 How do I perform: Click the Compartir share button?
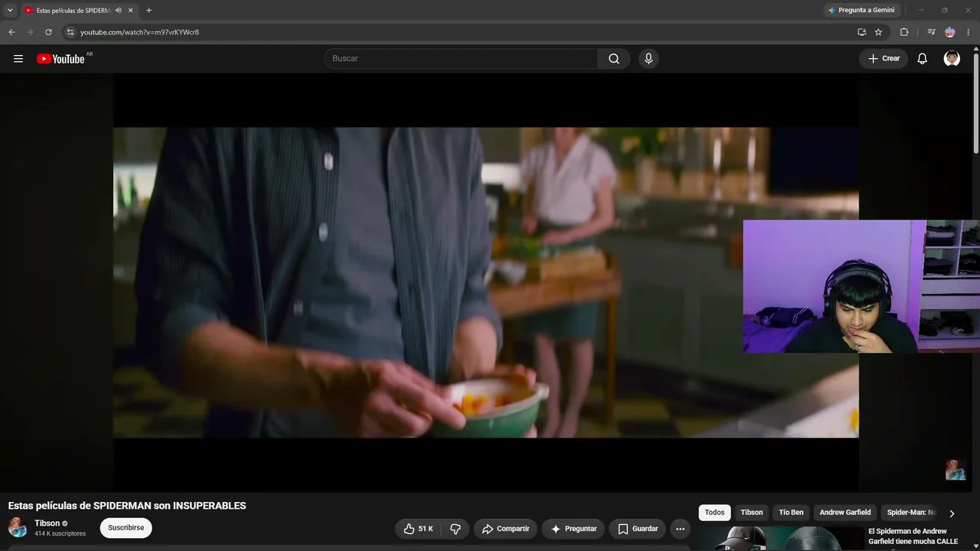(505, 529)
